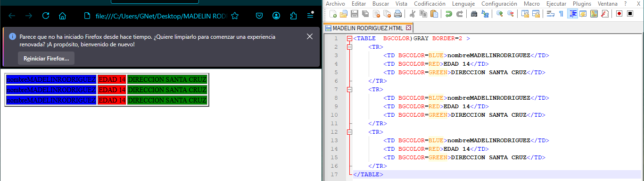Screen dimensions: 644x181
Task: Toggle synchronized horizontal scrolling
Action: pyautogui.click(x=536, y=14)
